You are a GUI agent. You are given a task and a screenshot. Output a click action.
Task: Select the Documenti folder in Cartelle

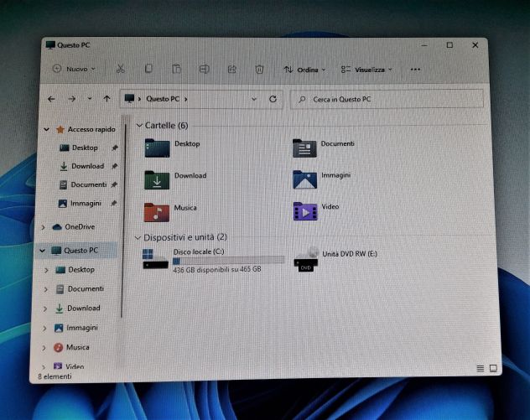(x=324, y=148)
